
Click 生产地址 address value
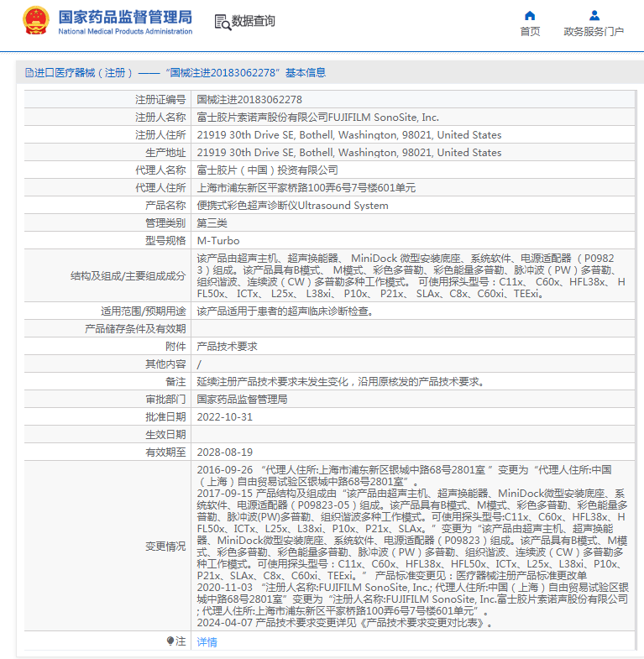pos(349,153)
